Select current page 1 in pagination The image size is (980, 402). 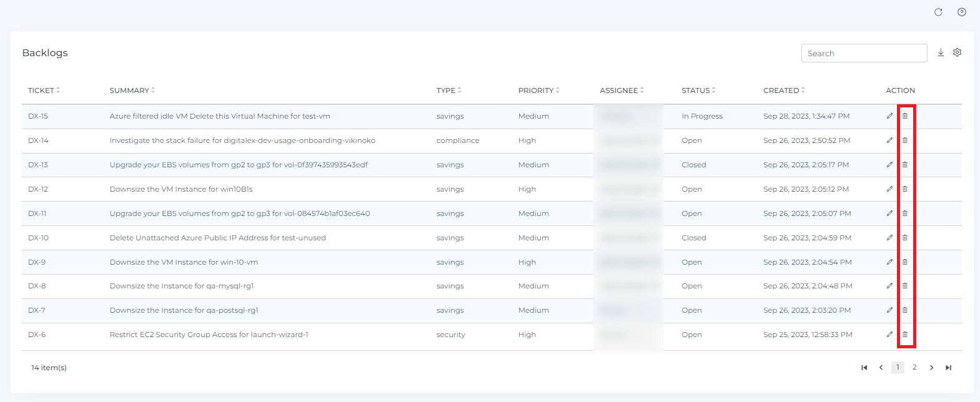tap(898, 368)
